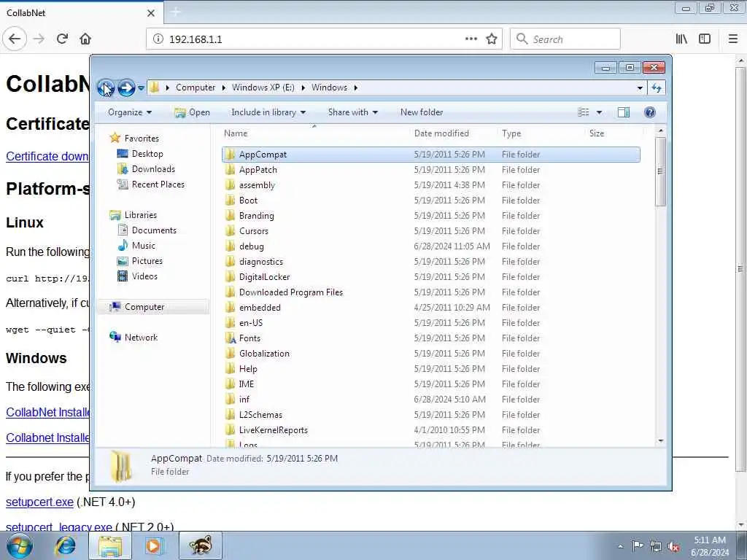Open the Firefox hamburger menu

(x=733, y=39)
